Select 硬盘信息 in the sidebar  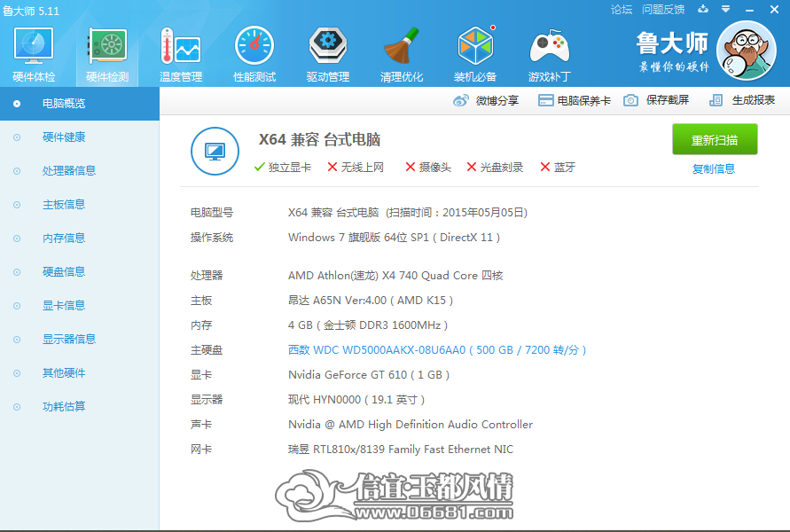80,272
